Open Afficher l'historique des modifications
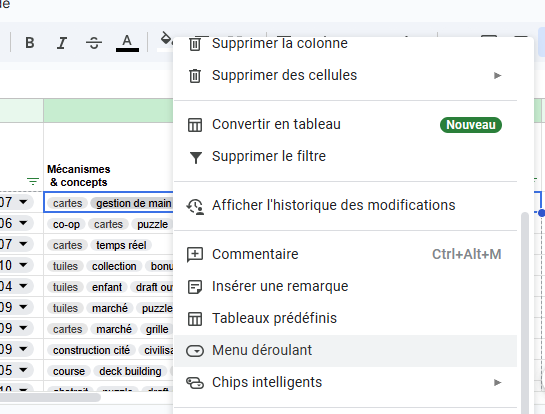 tap(345, 205)
